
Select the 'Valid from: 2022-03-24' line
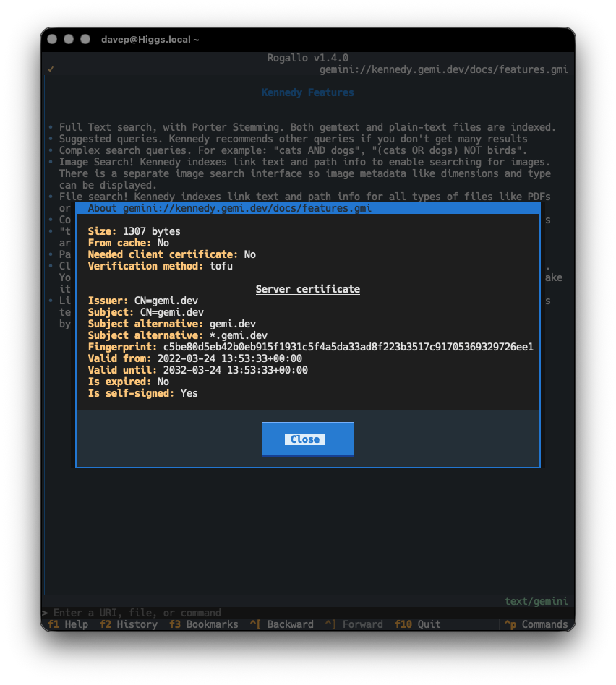click(194, 358)
